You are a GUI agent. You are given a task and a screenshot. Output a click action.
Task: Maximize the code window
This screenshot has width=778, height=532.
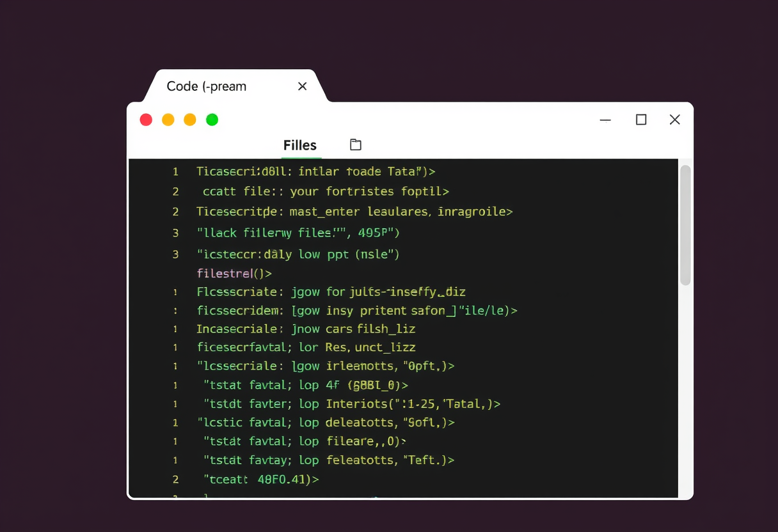click(x=641, y=120)
